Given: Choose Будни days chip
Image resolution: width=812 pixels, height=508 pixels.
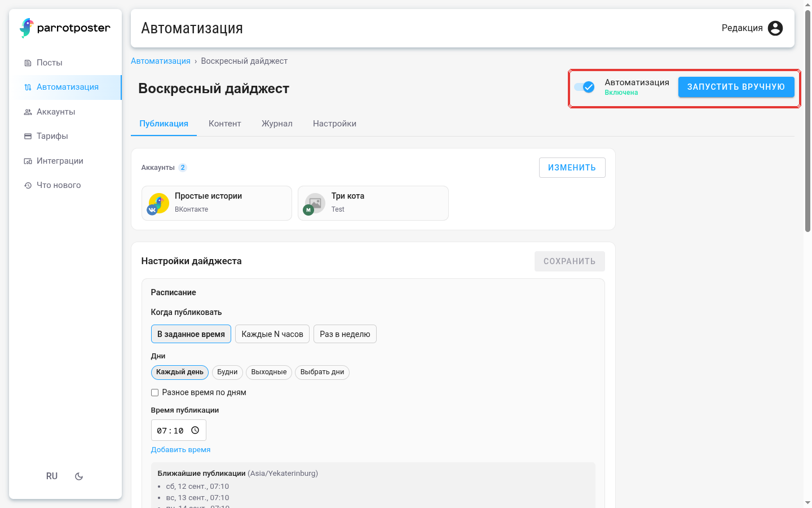Looking at the screenshot, I should [227, 373].
